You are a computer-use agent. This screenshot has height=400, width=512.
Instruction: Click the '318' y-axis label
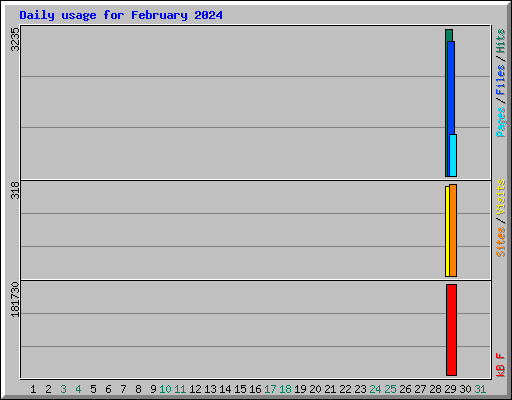pyautogui.click(x=15, y=190)
